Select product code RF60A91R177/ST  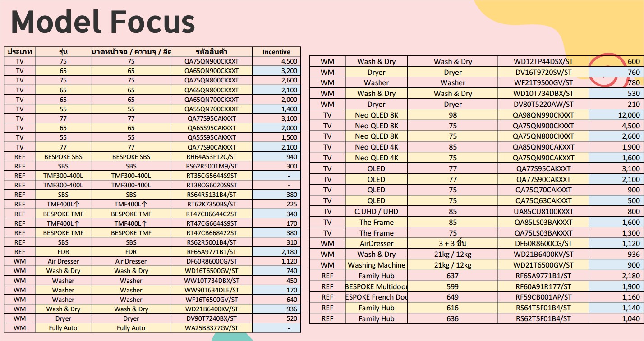[x=543, y=286]
